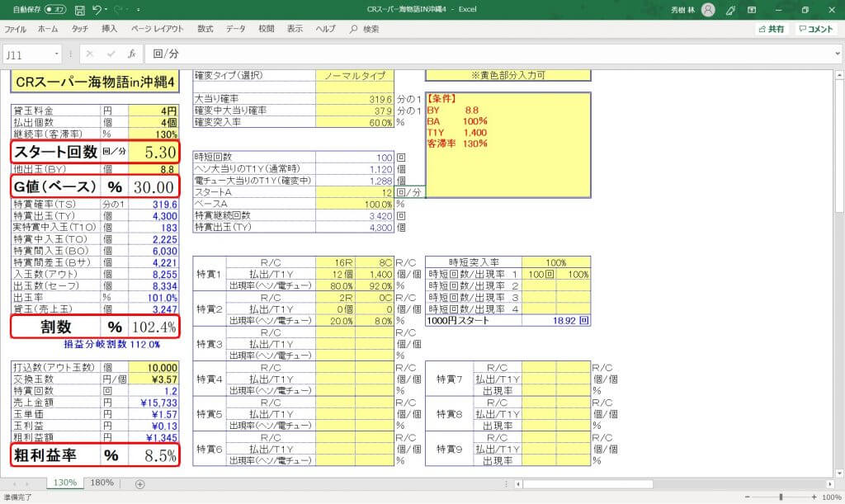Click the Insert Function fx icon
Image resolution: width=845 pixels, height=504 pixels.
(x=131, y=54)
